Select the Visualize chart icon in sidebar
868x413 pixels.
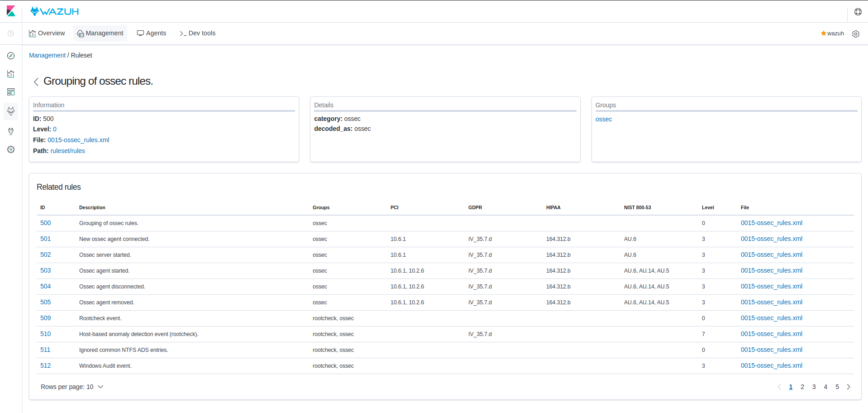click(10, 74)
